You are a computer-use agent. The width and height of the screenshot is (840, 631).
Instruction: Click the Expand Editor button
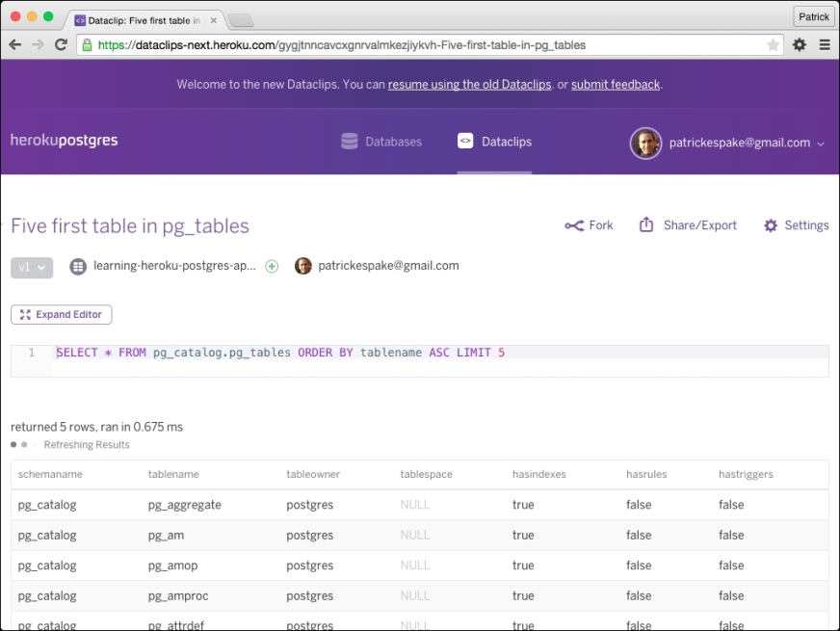coord(61,314)
